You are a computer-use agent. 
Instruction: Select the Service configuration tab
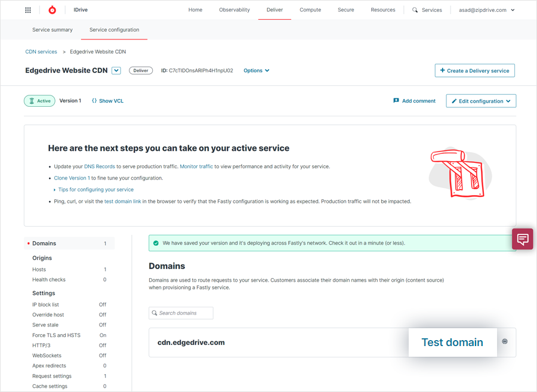[115, 30]
